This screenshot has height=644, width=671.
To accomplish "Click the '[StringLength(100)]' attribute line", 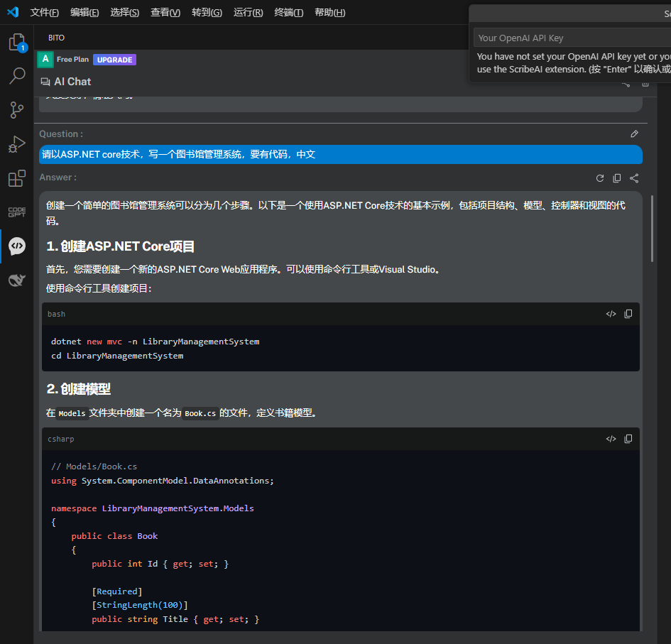I will [140, 605].
